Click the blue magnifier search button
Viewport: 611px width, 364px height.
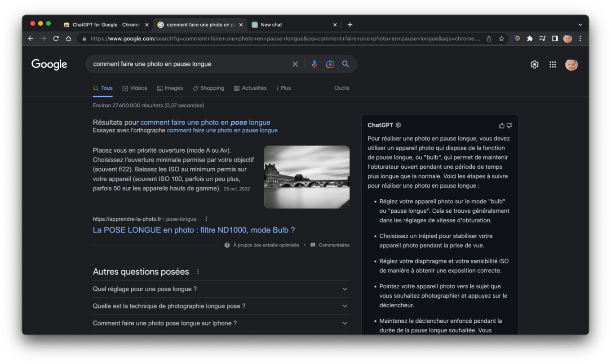345,64
